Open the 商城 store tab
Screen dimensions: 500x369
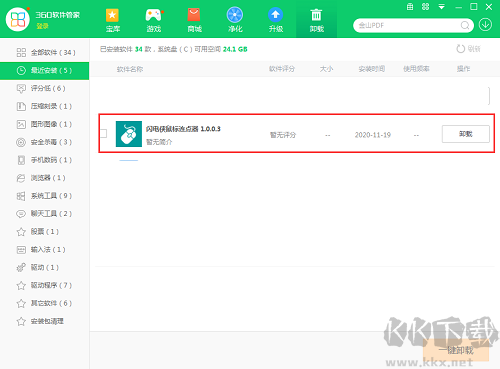(x=194, y=20)
